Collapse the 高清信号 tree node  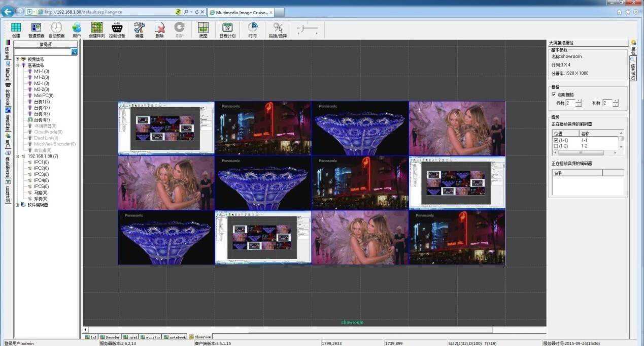pos(17,66)
